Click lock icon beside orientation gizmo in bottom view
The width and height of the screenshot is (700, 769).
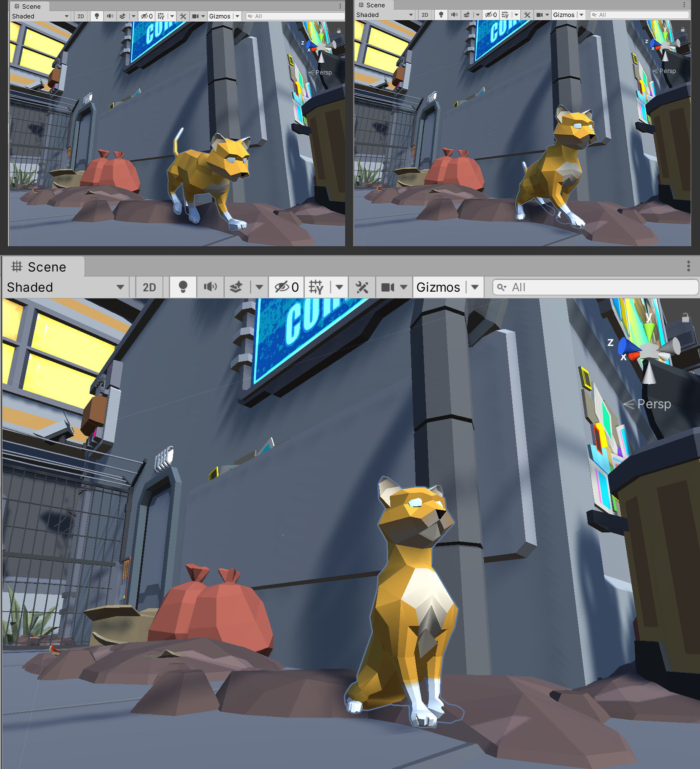[685, 318]
